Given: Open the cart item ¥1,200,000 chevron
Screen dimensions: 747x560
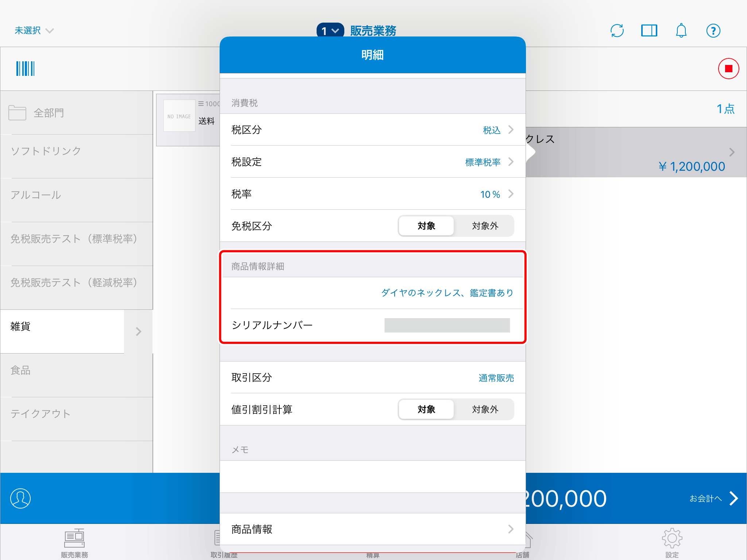Looking at the screenshot, I should (x=732, y=152).
